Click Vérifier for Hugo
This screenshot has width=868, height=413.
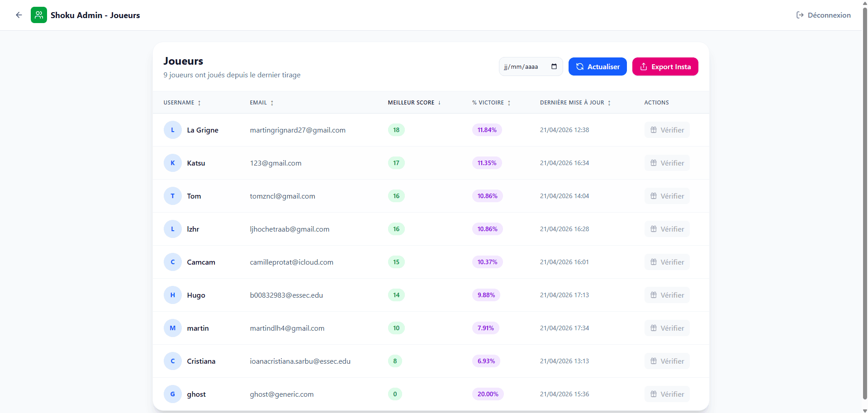[667, 295]
